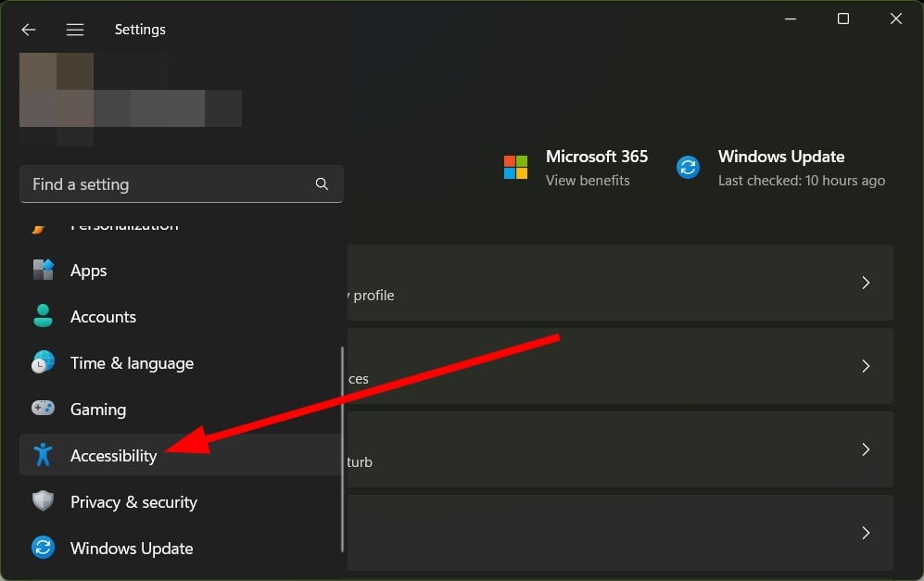Click the Microsoft 365 View benefits link

point(588,181)
